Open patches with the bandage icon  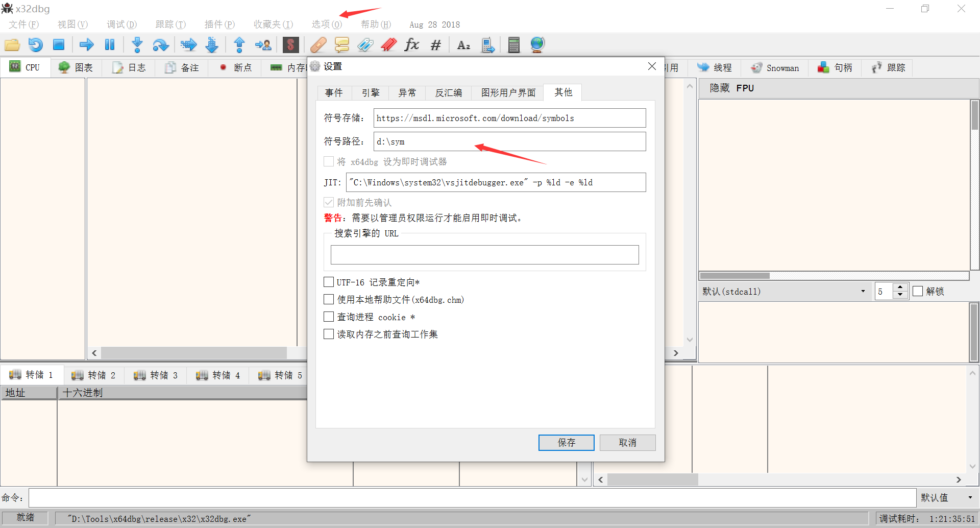pos(318,45)
